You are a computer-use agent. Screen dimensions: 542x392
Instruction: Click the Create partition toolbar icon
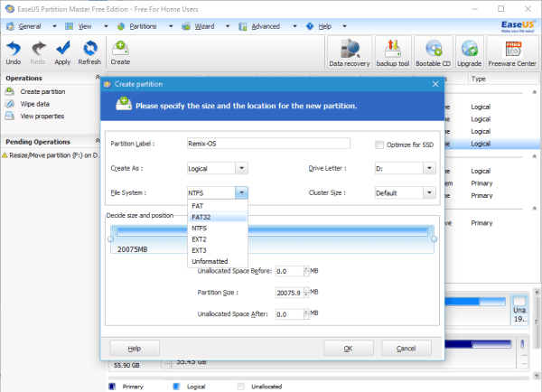(x=120, y=52)
